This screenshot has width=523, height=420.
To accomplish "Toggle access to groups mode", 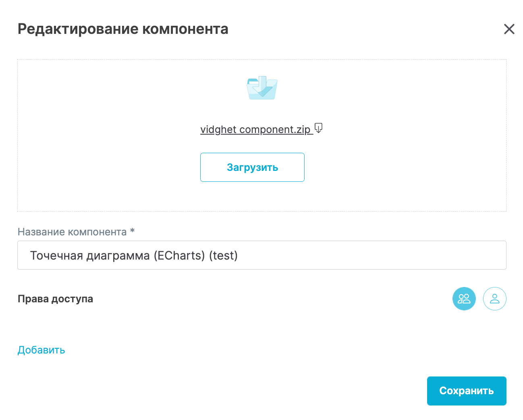I will [464, 299].
